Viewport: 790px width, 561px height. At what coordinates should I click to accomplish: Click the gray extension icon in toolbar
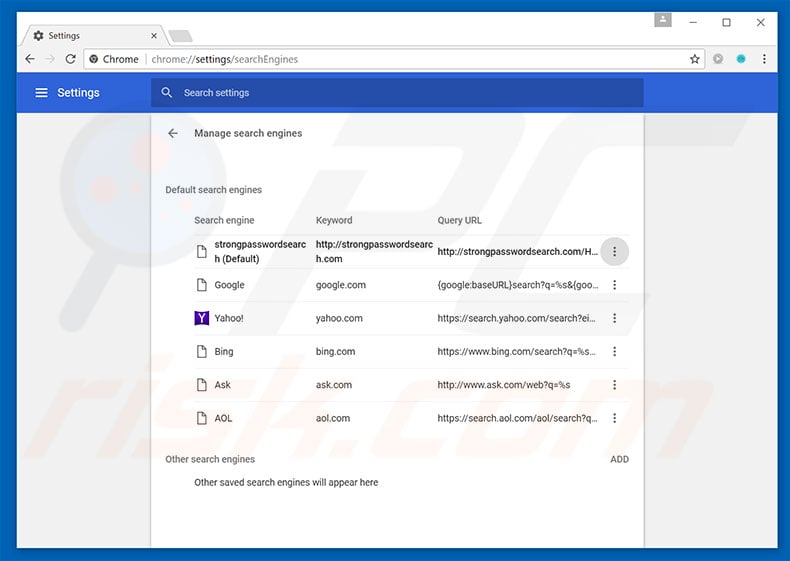pos(718,59)
